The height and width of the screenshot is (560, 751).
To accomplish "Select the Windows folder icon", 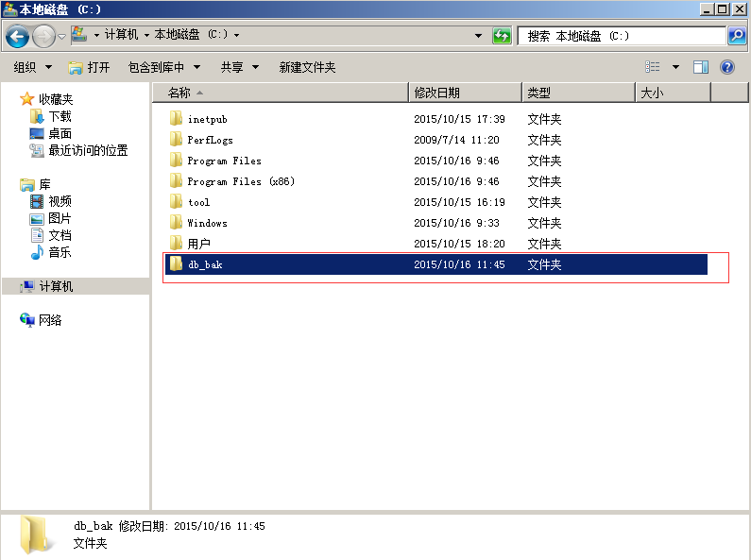I will (176, 223).
